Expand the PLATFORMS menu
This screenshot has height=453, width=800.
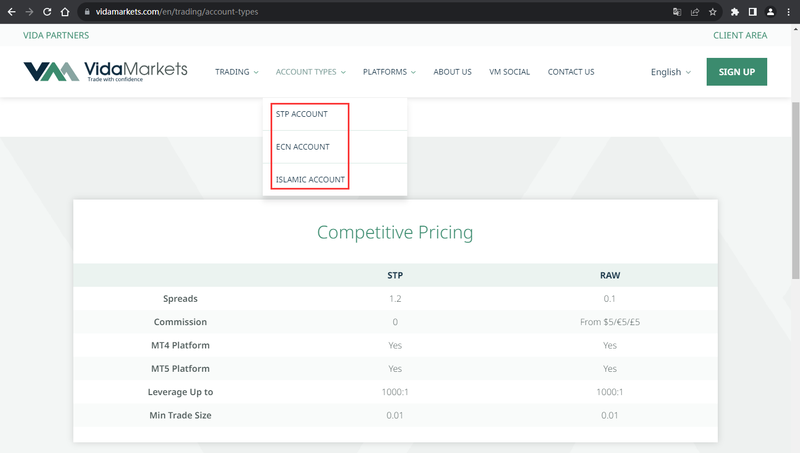point(389,72)
